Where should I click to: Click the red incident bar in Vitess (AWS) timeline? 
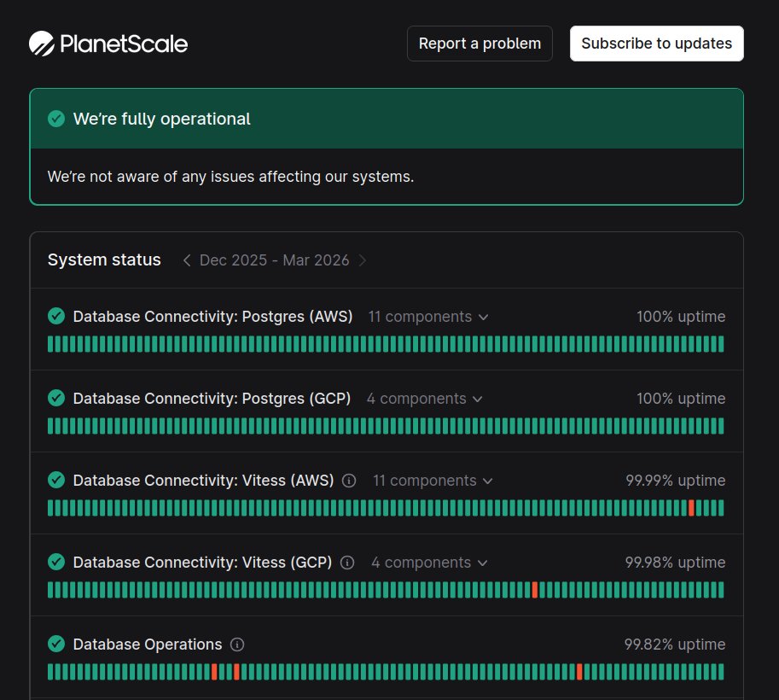[691, 508]
